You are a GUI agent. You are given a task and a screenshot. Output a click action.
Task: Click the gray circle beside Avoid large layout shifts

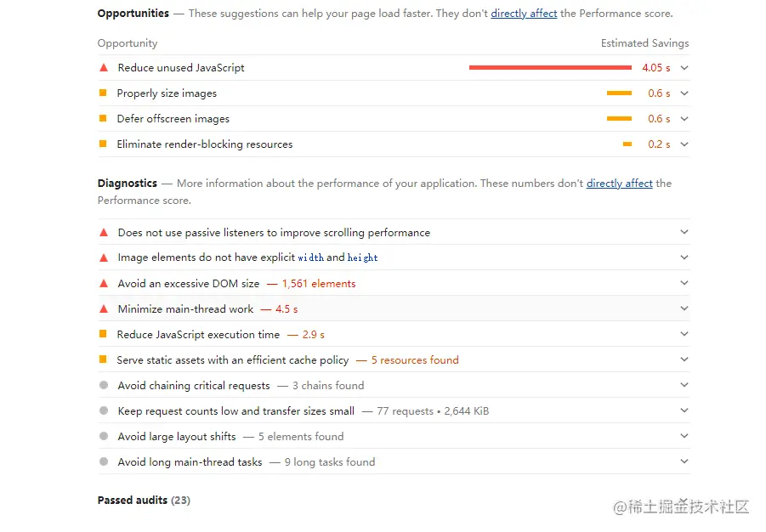click(104, 436)
